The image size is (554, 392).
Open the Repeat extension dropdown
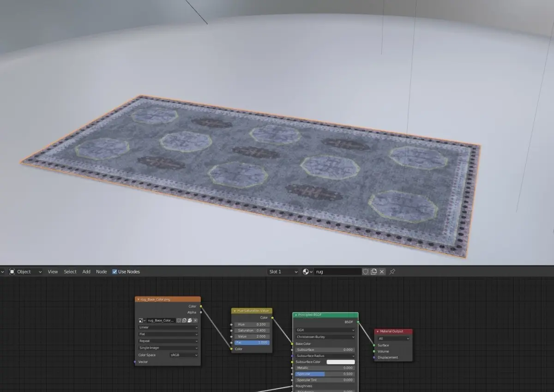click(x=168, y=341)
